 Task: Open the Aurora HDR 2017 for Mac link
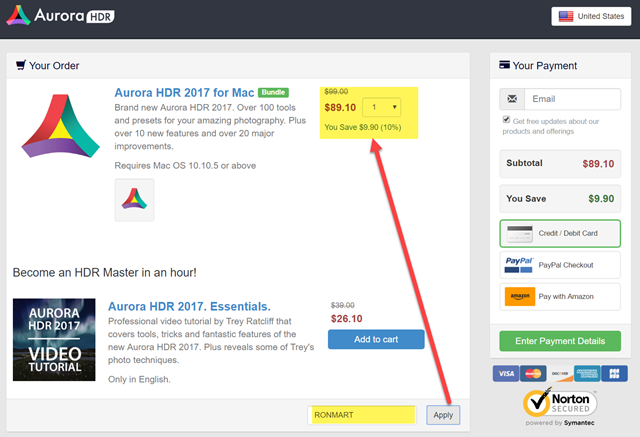pos(184,93)
